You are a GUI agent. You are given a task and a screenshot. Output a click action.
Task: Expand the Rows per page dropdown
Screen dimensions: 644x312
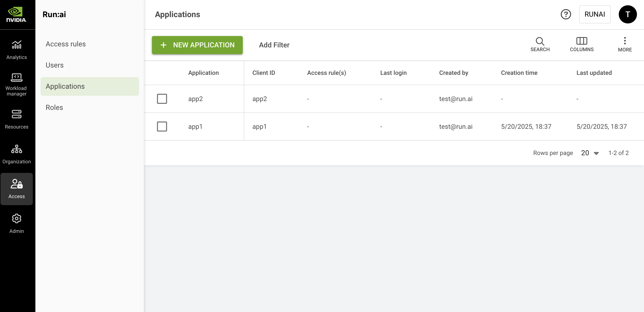(590, 153)
